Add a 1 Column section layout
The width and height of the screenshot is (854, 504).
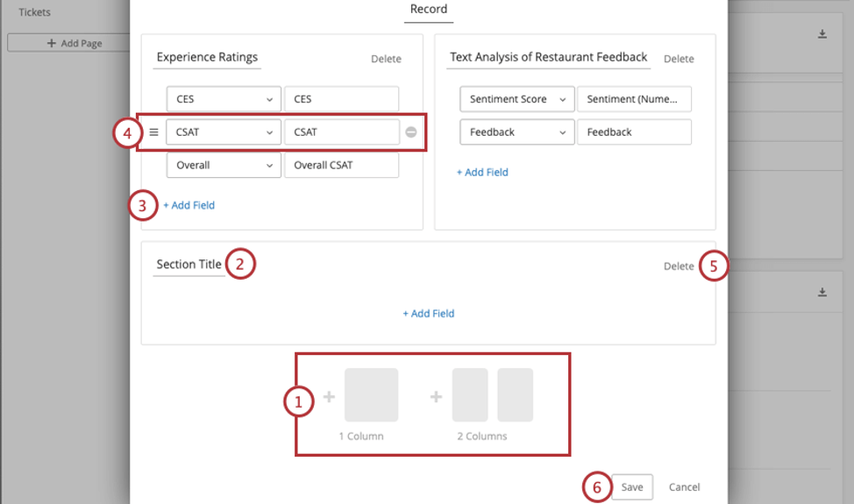click(x=371, y=396)
